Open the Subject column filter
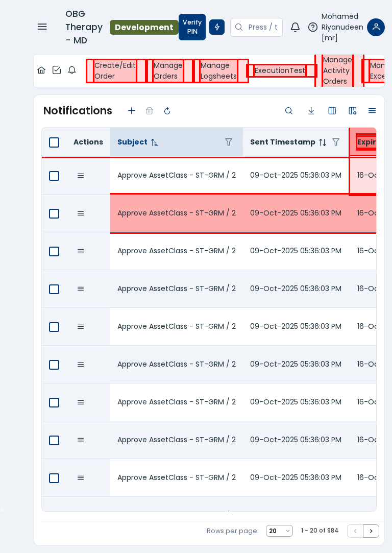Viewport: 392px width, 553px height. click(229, 142)
